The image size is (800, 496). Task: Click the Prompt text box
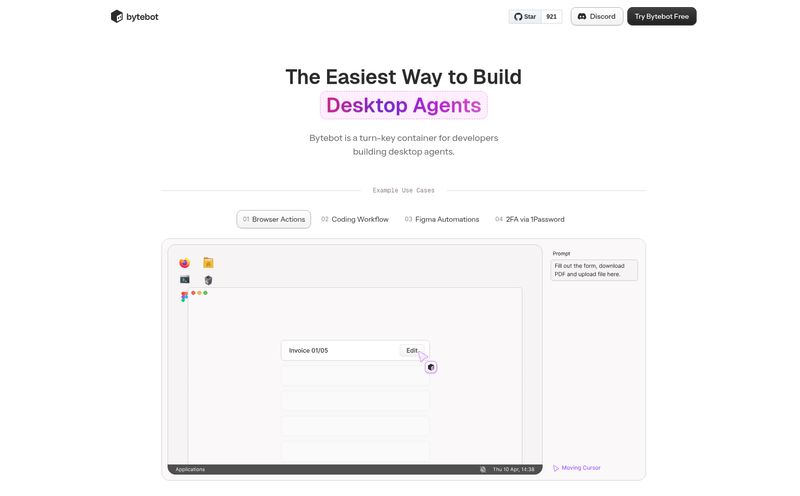click(x=594, y=270)
